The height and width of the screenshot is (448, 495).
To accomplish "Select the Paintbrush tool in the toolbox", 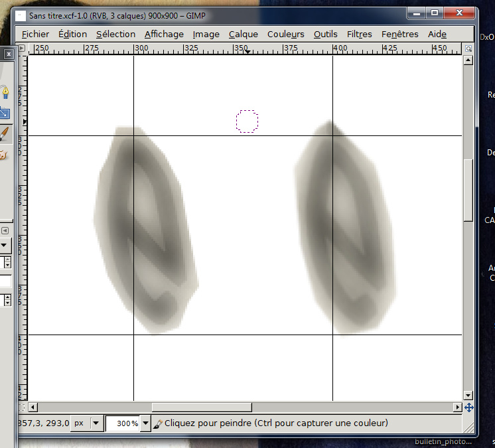I will [5, 133].
